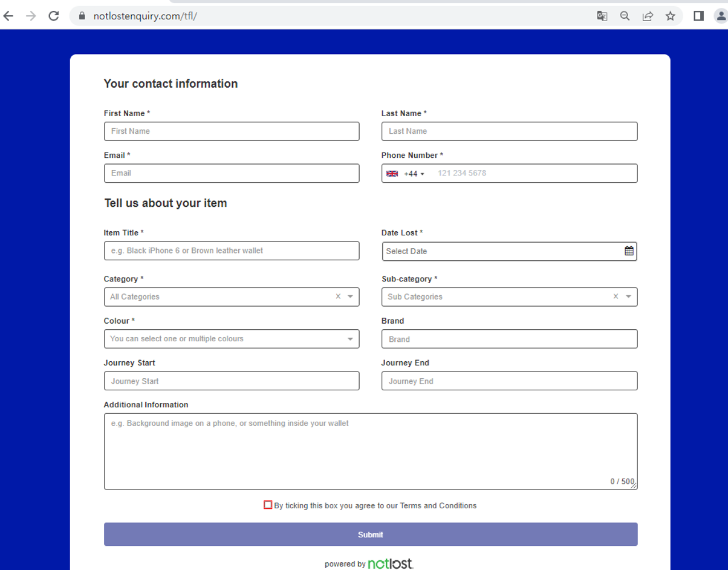Expand the Sub-category dropdown arrow
This screenshot has width=728, height=570.
pyautogui.click(x=628, y=296)
